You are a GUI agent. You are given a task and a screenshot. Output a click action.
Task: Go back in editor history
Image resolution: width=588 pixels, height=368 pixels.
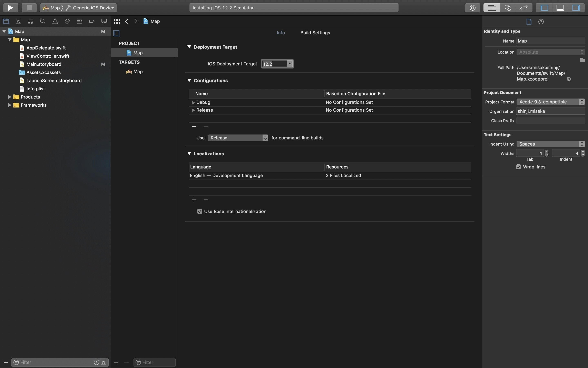(x=127, y=21)
